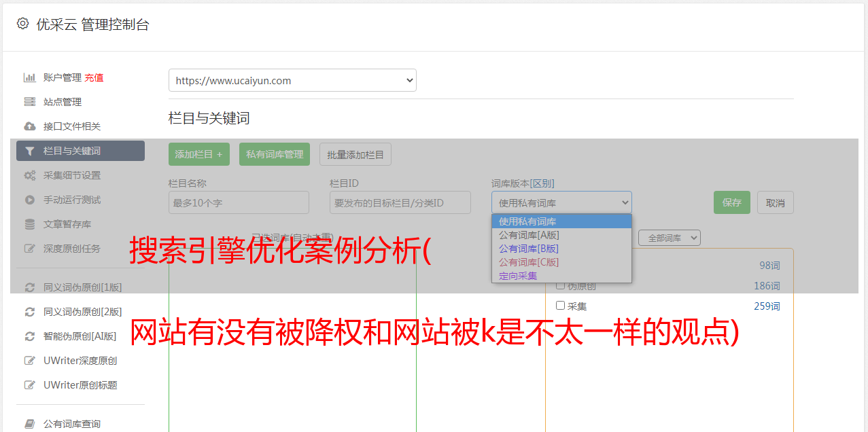Focus the 栏目名称 input field

point(239,202)
